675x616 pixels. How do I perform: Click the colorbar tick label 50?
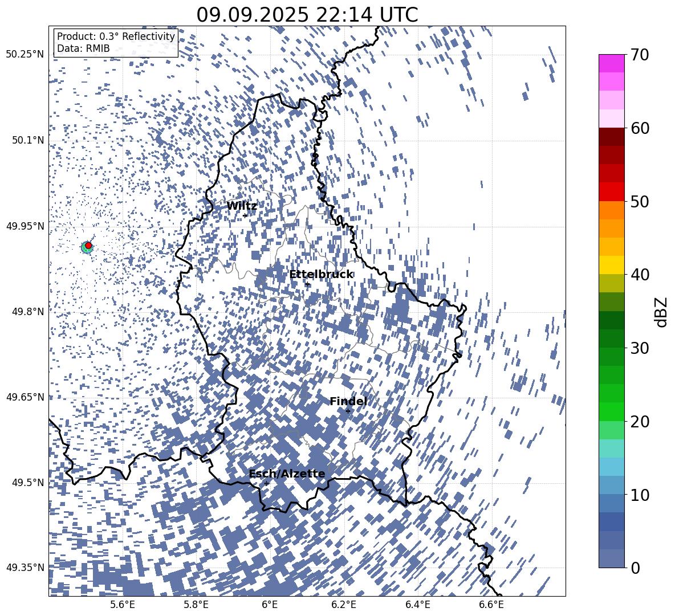(640, 201)
